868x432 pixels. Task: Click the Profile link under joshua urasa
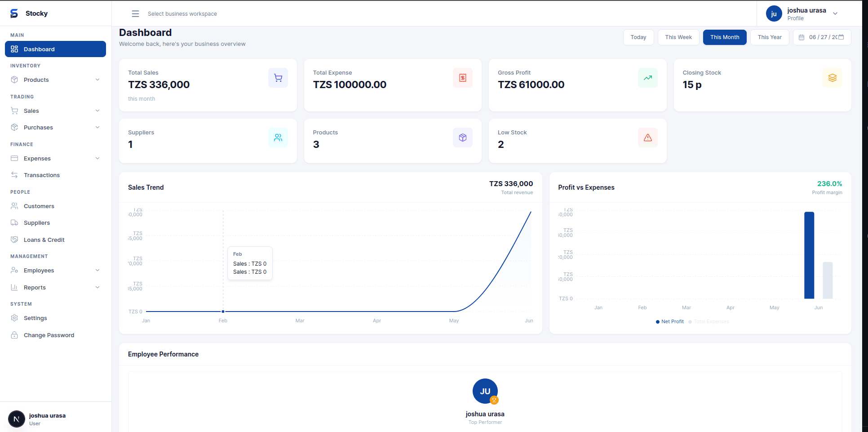(795, 18)
